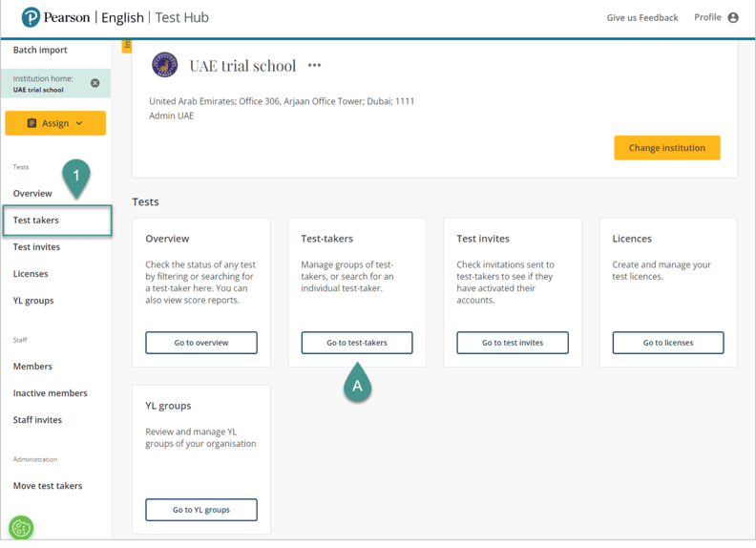Click Go to licenses button
Screen dimensions: 756x548
click(x=668, y=343)
